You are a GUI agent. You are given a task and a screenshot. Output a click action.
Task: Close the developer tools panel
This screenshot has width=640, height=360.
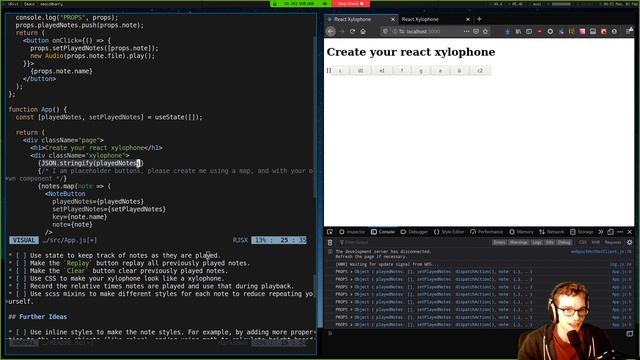630,232
